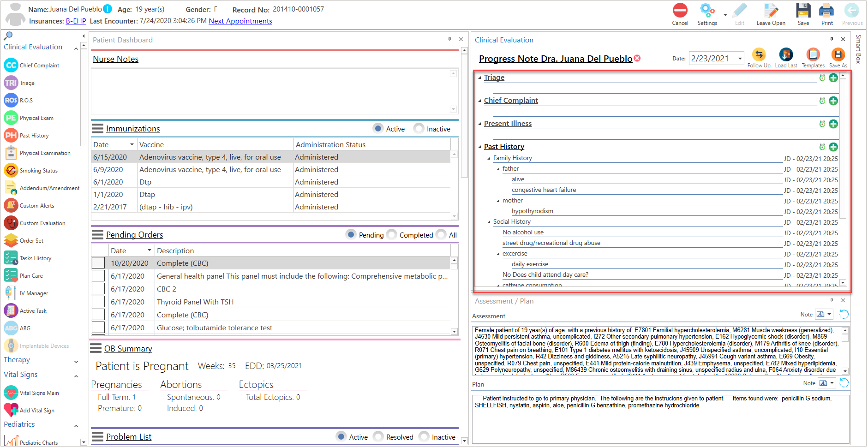Open the B-EHP insurance link
Viewport: 868px width, 447px height.
(76, 21)
